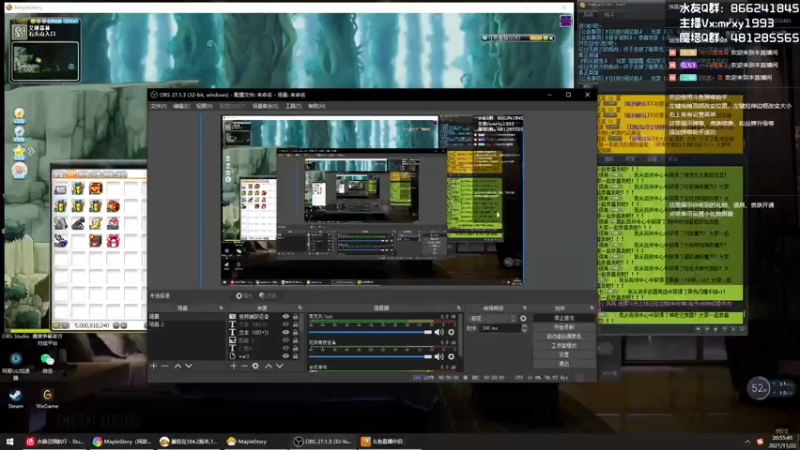Toggle visibility of the bottom file-icon source

286,356
